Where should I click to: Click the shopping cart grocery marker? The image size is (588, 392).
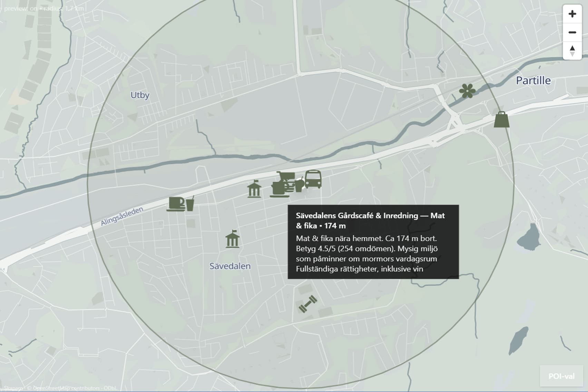click(286, 176)
